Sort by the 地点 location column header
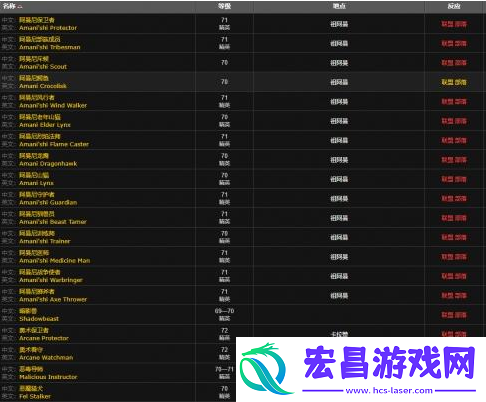Image resolution: width=486 pixels, height=402 pixels. pos(339,6)
